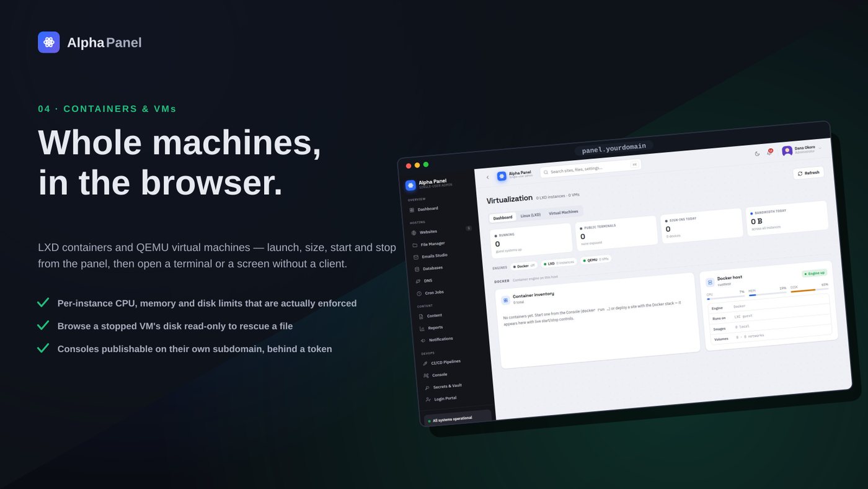Toggle dark mode with the moon icon
The image size is (868, 489).
(757, 154)
